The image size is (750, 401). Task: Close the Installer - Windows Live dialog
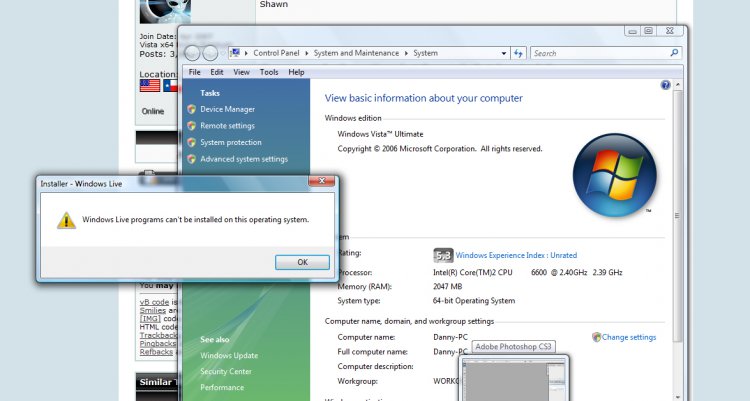pos(321,180)
